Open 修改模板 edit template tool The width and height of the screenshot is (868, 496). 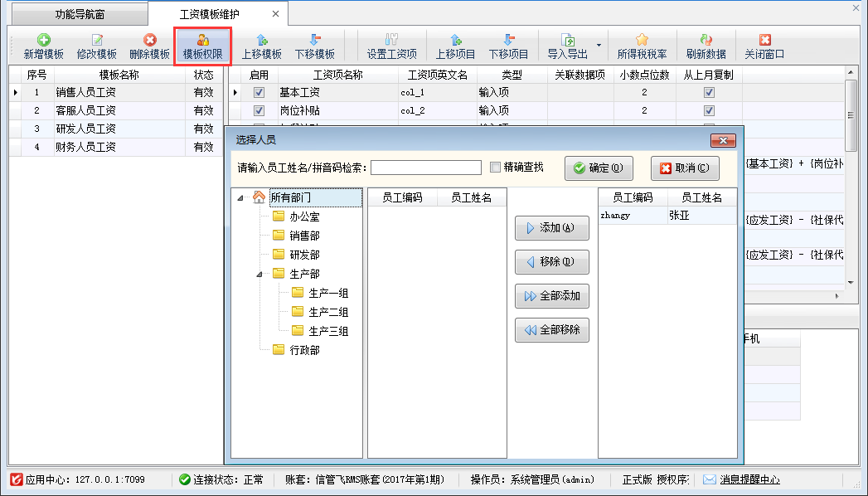97,40
